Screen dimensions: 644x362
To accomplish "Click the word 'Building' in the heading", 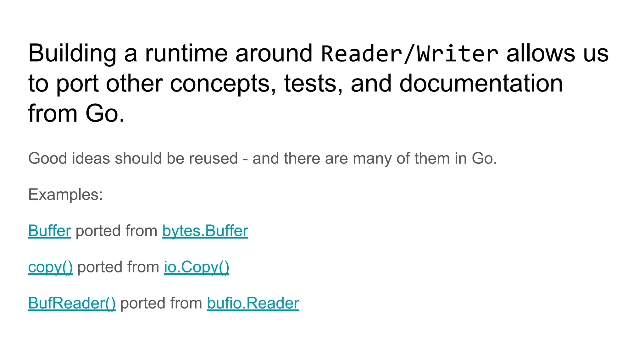I will (72, 53).
